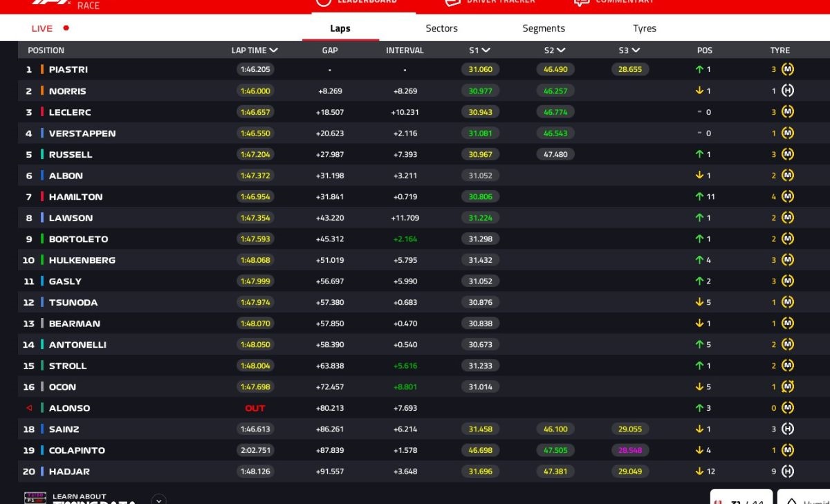This screenshot has width=830, height=504.
Task: Click Russell's tyre compound icon
Action: 787,154
